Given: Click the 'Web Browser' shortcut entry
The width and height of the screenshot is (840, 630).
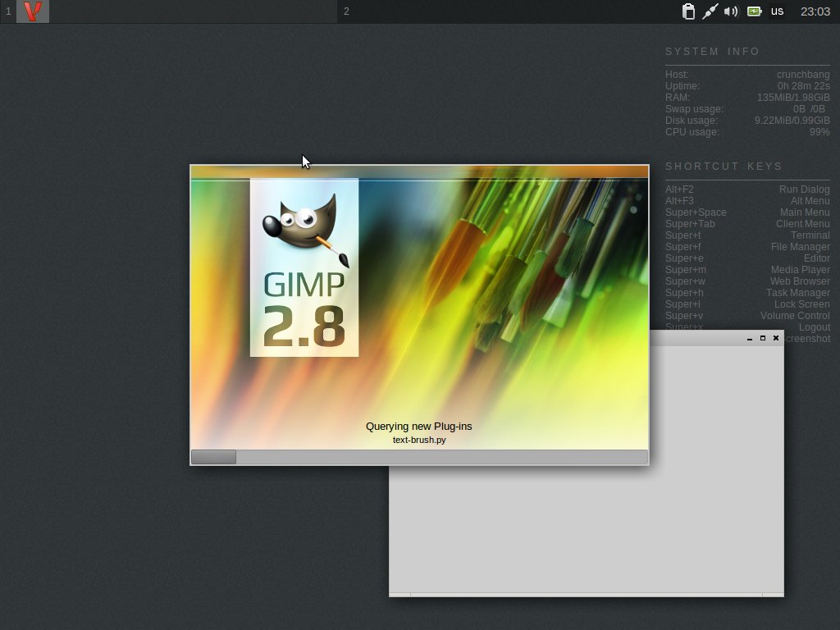Looking at the screenshot, I should (x=800, y=281).
